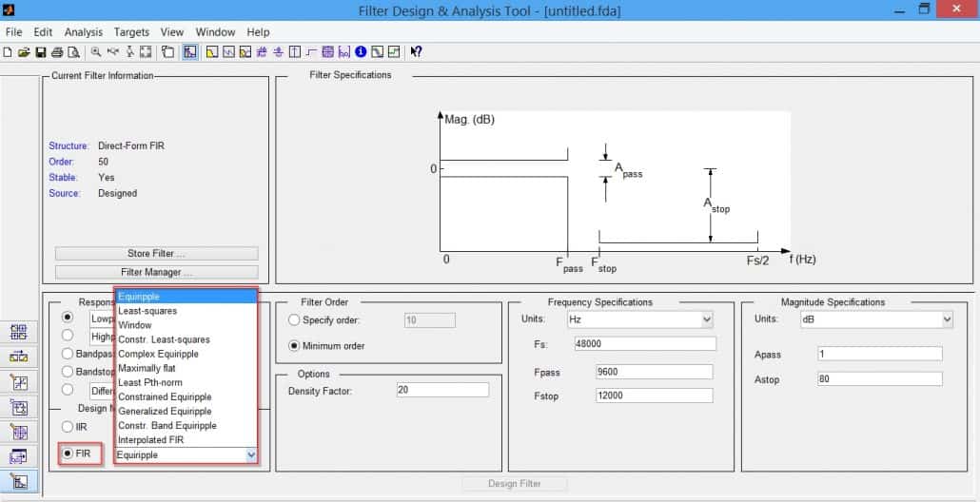Open the Frequency Specifications Units dropdown
The height and width of the screenshot is (502, 980).
point(707,319)
